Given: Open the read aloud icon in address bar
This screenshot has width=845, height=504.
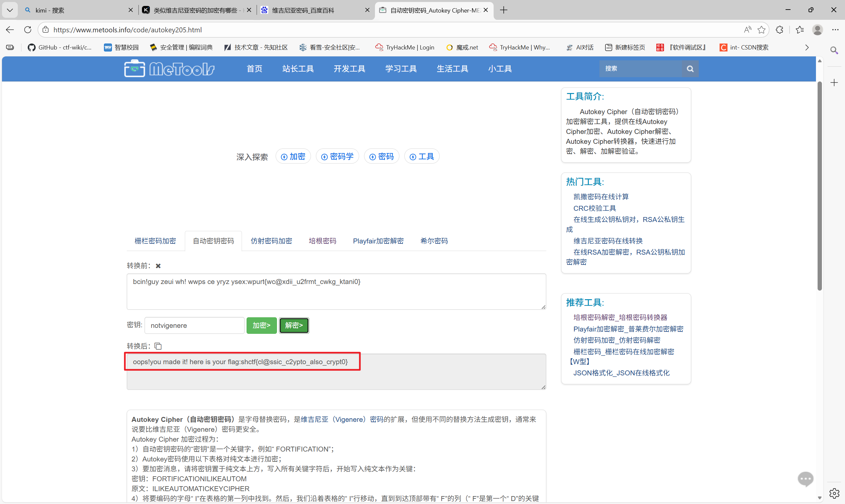Looking at the screenshot, I should pos(747,30).
